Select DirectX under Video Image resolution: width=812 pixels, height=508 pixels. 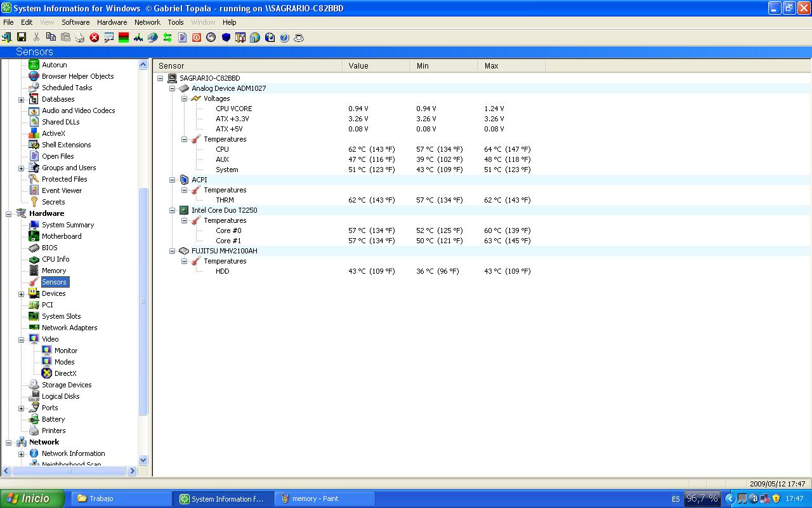point(65,373)
